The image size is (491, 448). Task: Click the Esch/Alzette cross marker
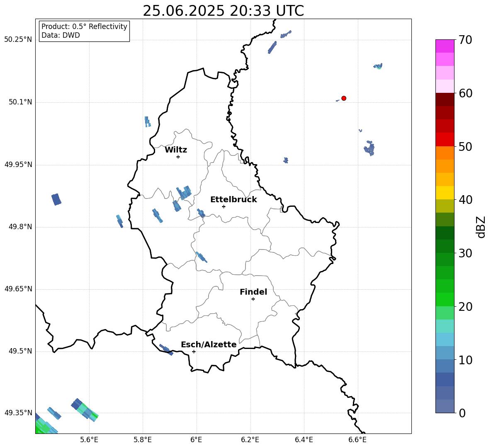194,351
